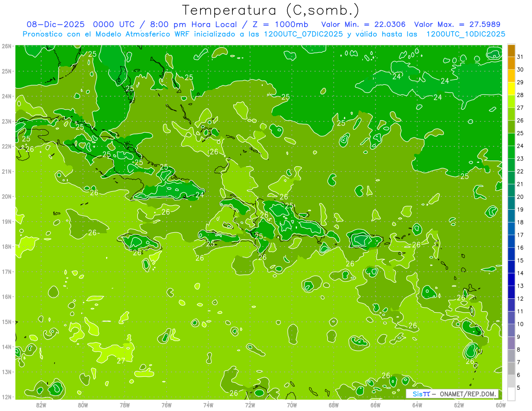Click the blue "Sisπ" logo text
This screenshot has height=411, width=532.
click(421, 394)
